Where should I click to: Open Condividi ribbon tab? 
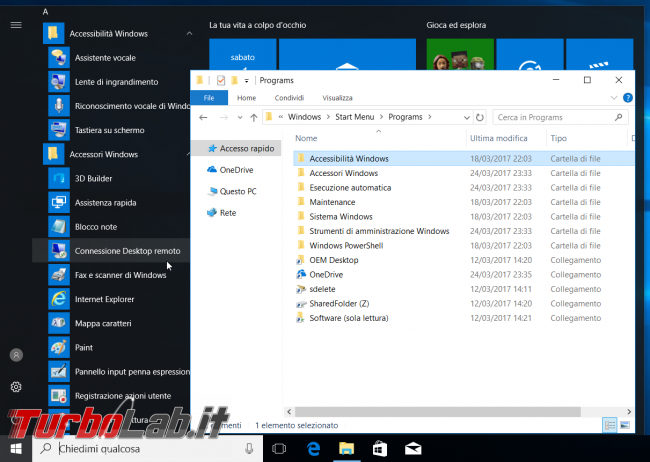click(289, 98)
